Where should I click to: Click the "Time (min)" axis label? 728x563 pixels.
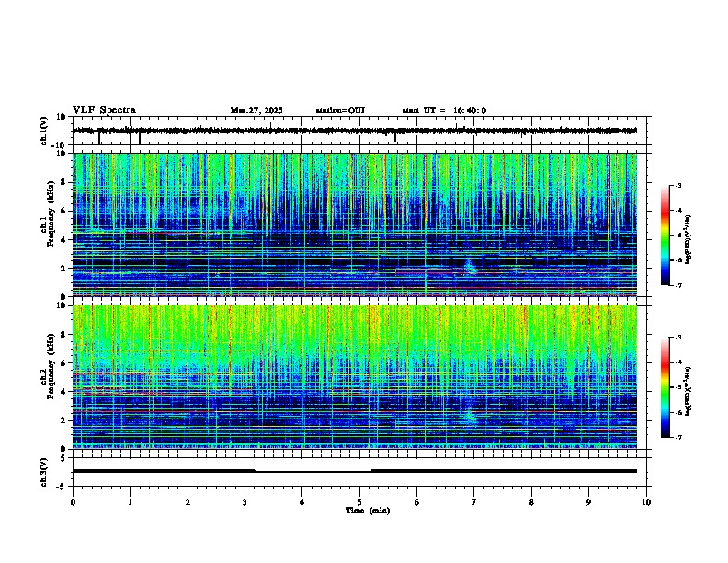click(368, 511)
